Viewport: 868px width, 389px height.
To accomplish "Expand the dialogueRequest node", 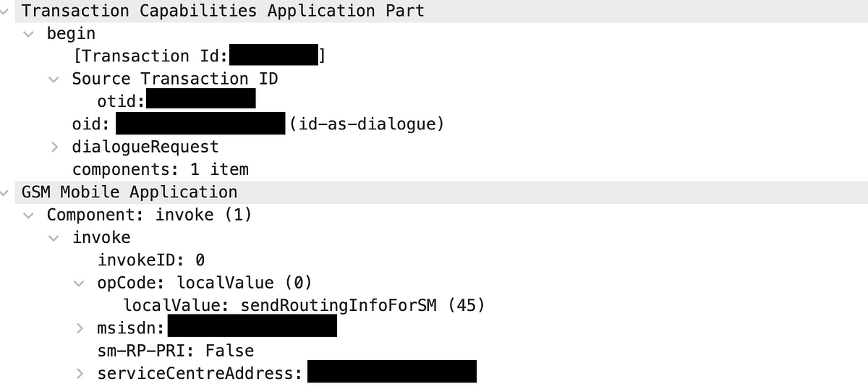I will pos(54,147).
